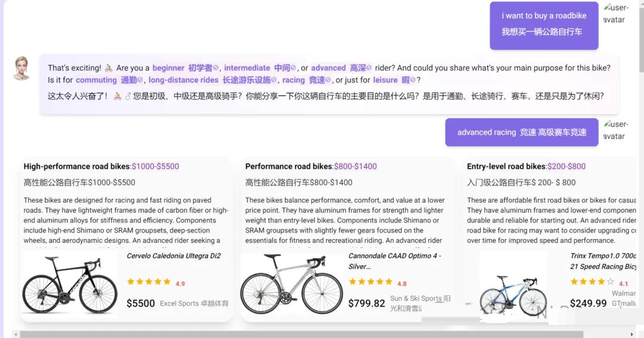Click the horizontal scrollbar right arrow
The width and height of the screenshot is (644, 338).
coord(631,334)
